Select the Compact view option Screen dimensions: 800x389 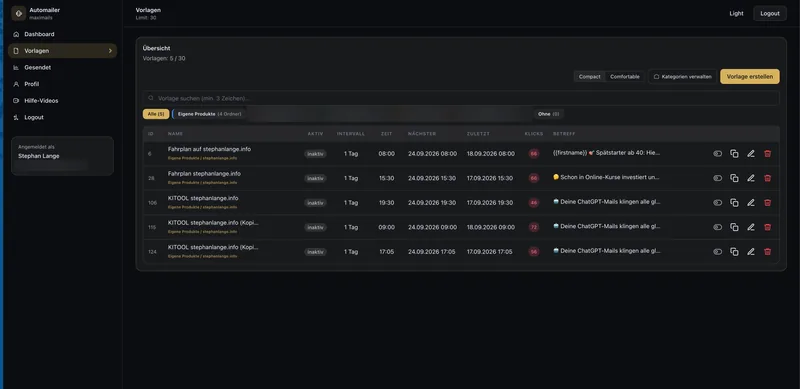[x=589, y=77]
